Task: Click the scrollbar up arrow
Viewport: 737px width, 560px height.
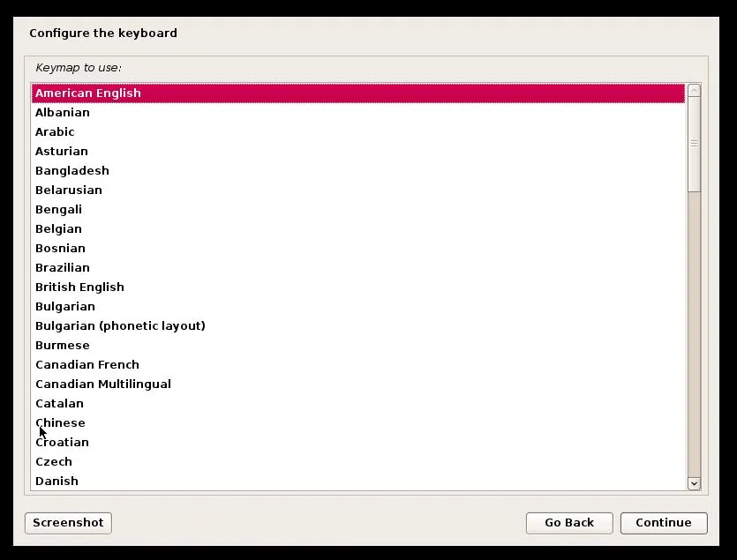Action: coord(694,90)
